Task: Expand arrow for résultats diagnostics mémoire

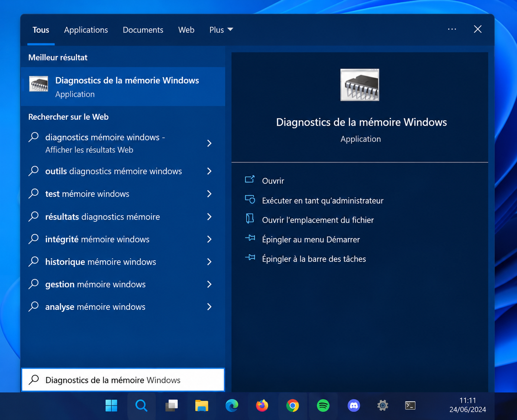Action: (209, 216)
